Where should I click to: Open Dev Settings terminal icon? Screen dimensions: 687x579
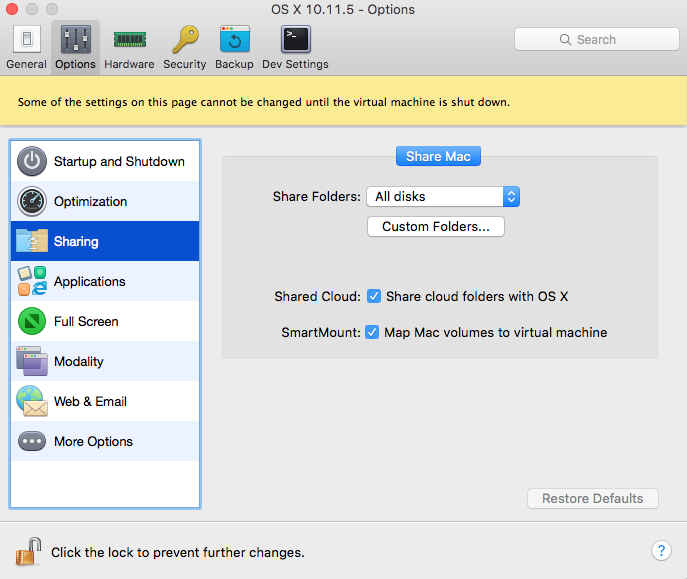tap(295, 39)
